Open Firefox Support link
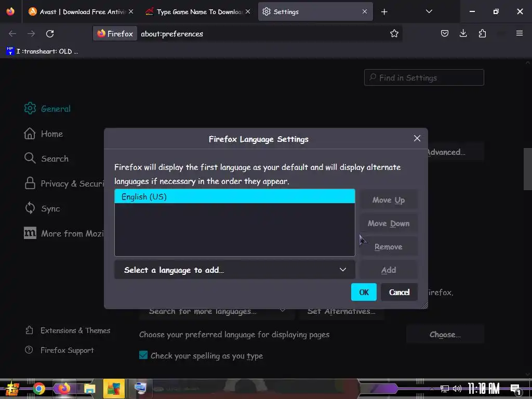 [59, 350]
